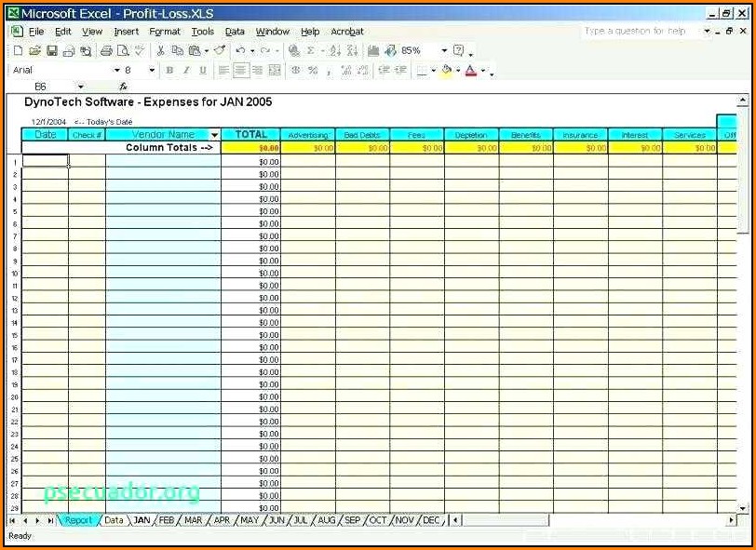Click the Save icon in toolbar

pyautogui.click(x=52, y=51)
